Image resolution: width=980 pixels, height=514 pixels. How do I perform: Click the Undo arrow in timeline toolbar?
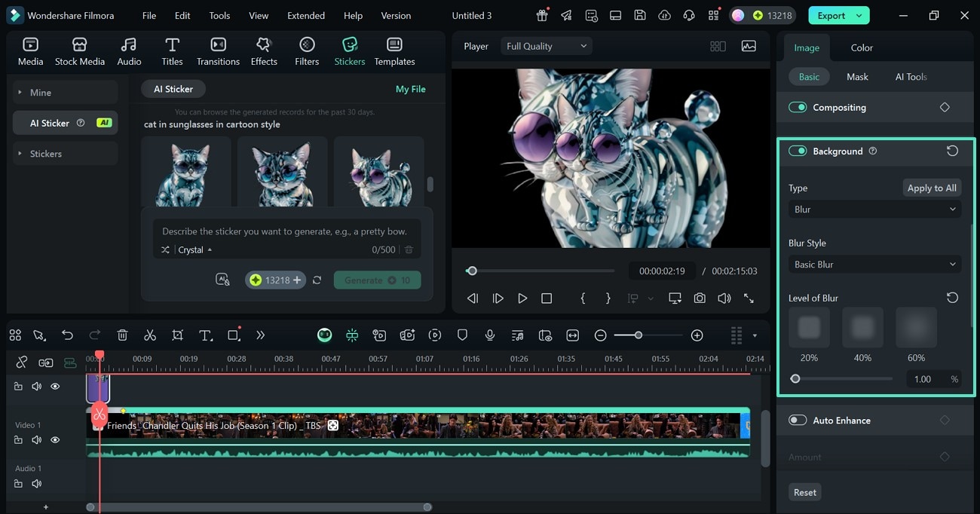point(68,335)
